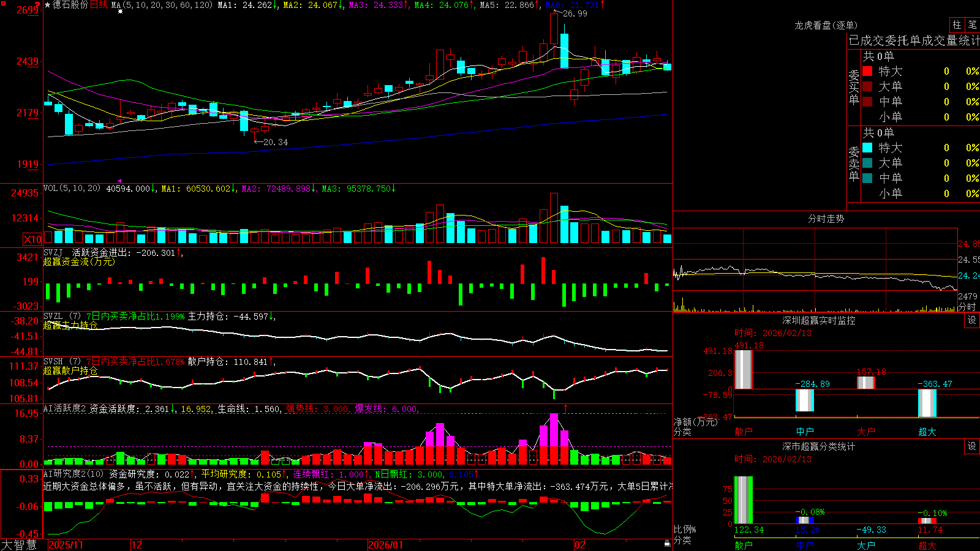
Task: Open the SVSH (7) indicator label
Action: (x=62, y=362)
